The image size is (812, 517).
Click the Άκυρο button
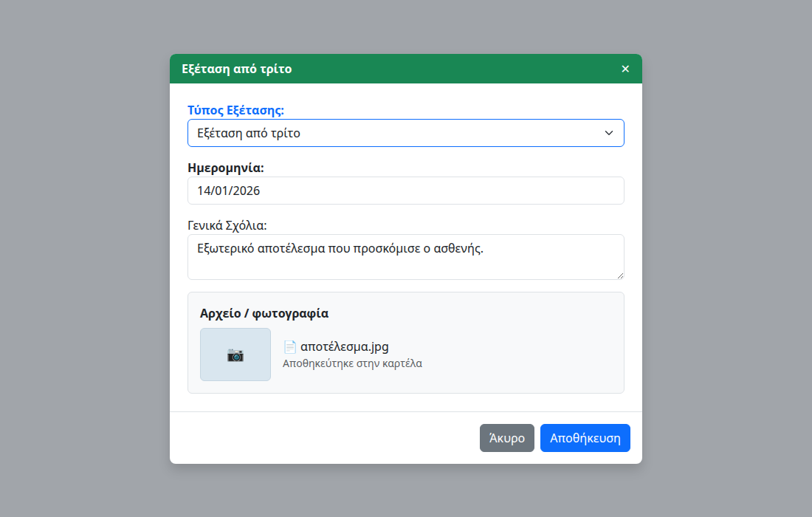[x=507, y=438]
